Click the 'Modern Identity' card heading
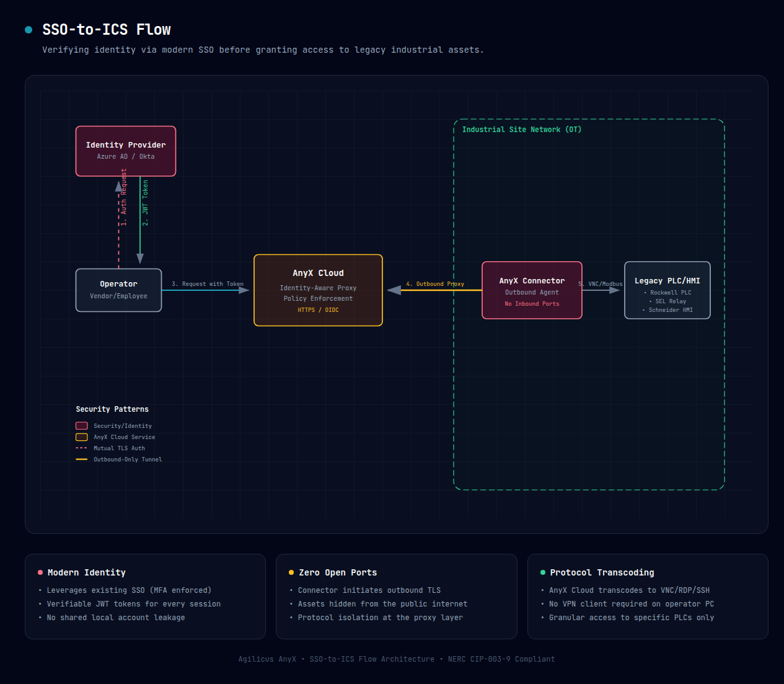The image size is (784, 684). tap(87, 572)
